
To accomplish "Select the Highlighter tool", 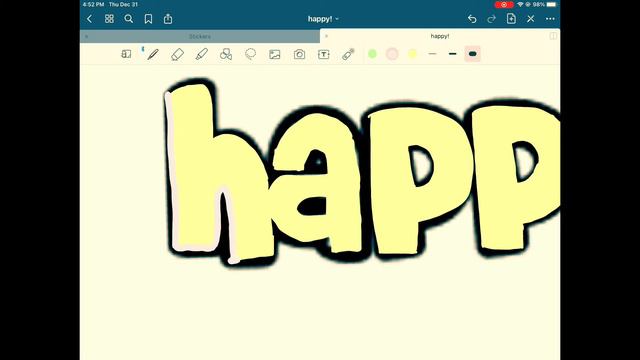I will [x=202, y=54].
